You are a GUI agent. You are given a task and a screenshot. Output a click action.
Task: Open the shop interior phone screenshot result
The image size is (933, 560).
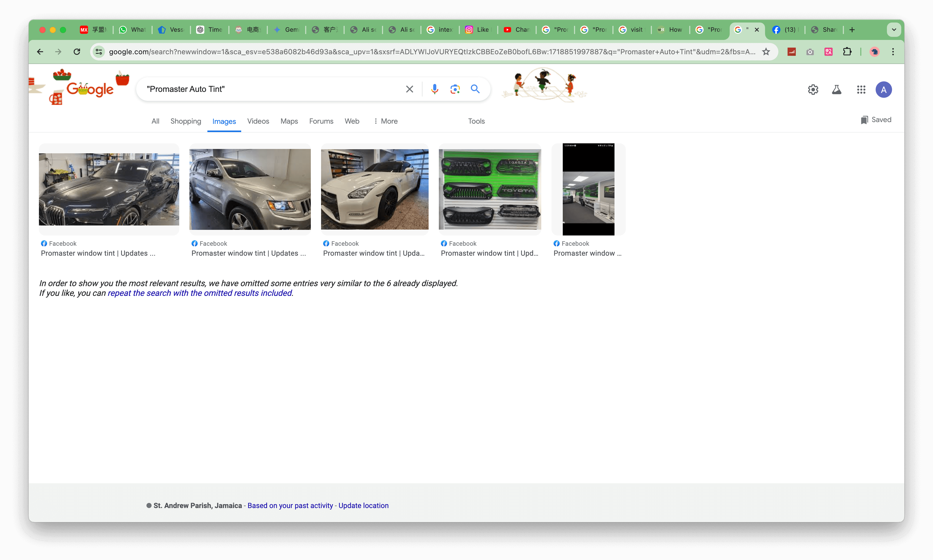coord(588,189)
